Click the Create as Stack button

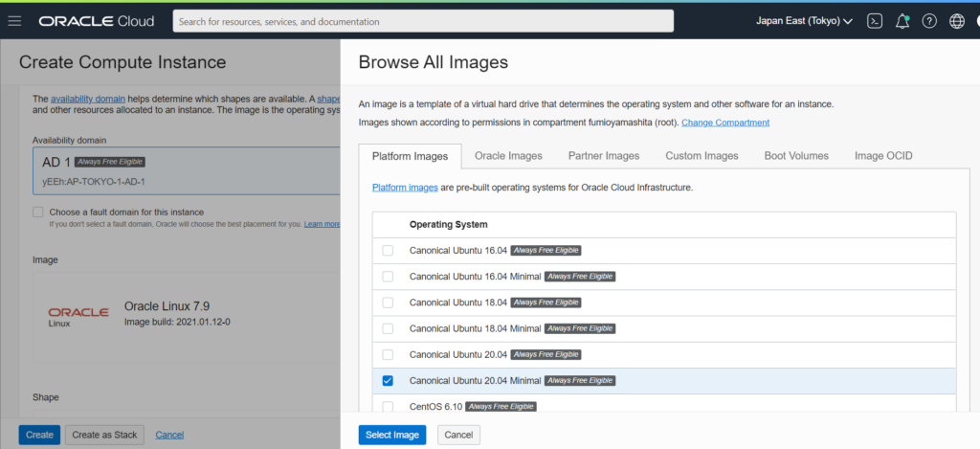pos(105,435)
